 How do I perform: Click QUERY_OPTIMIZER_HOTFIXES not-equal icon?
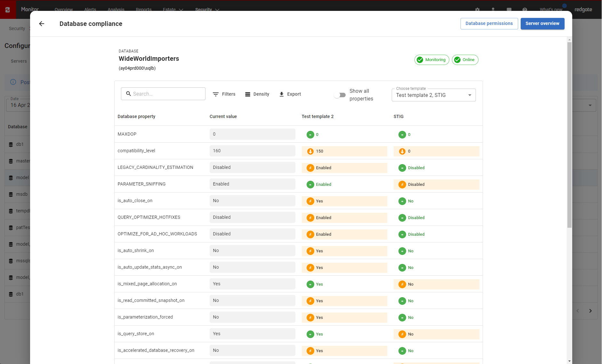(310, 218)
